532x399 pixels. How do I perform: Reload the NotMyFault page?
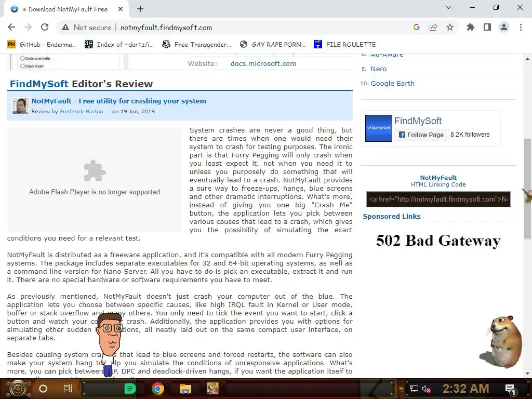pos(45,28)
